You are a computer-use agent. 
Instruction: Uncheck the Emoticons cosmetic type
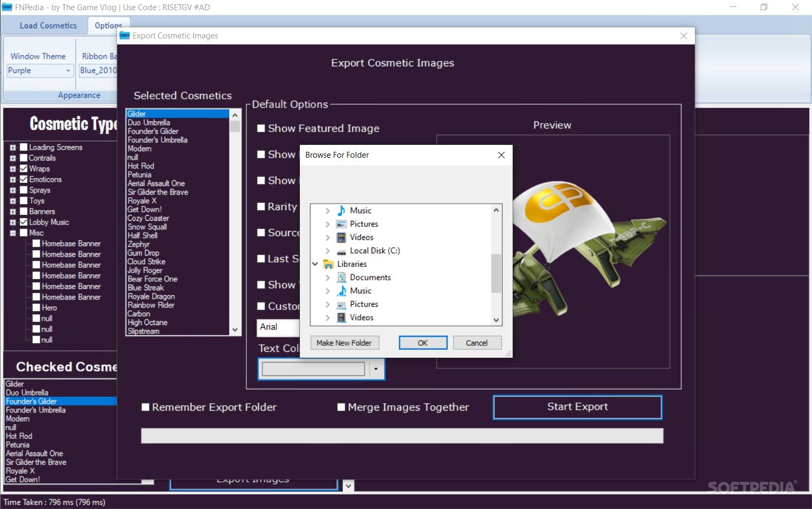[x=24, y=179]
